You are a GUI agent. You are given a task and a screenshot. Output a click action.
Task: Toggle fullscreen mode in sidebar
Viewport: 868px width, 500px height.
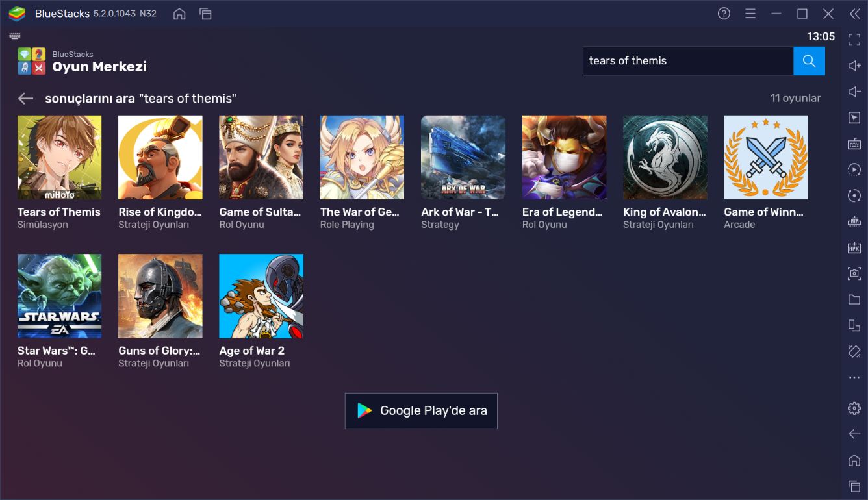coord(854,40)
